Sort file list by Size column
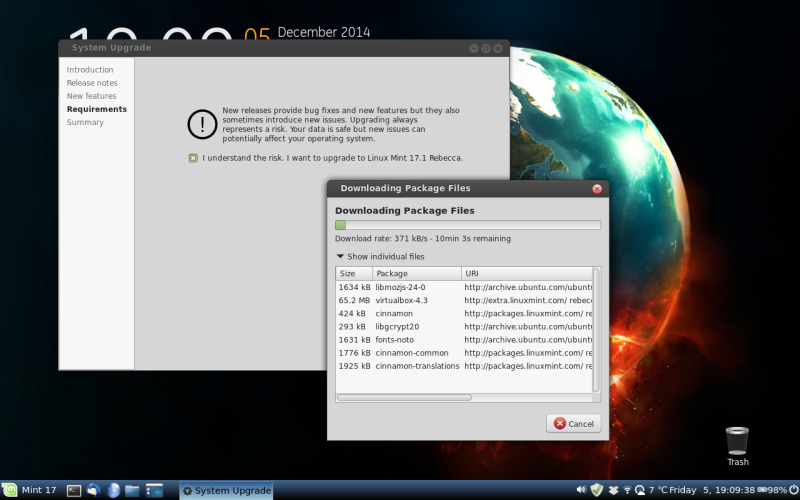Screen dimensions: 800x500 [354, 273]
